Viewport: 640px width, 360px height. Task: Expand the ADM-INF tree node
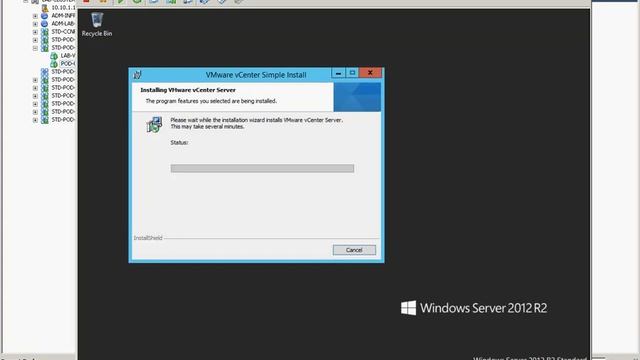(x=35, y=16)
